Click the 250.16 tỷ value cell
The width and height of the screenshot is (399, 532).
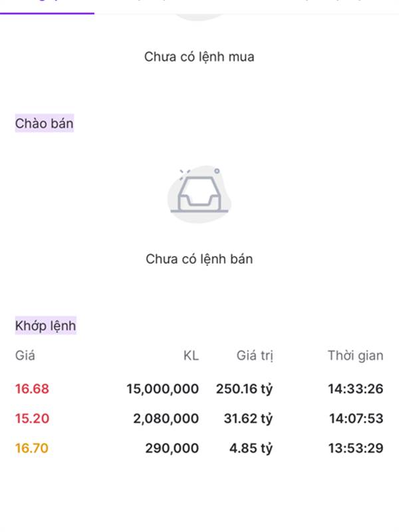point(244,389)
